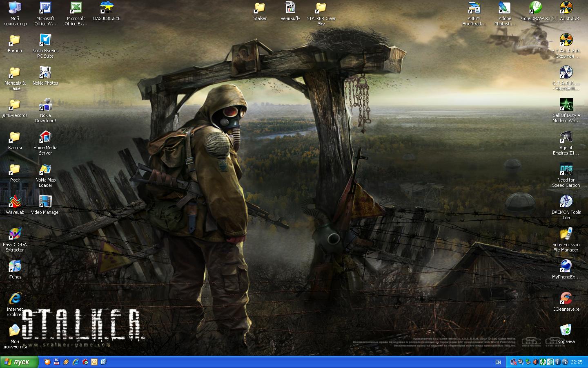This screenshot has height=368, width=588.
Task: Select the STALKER Clear Sky folder
Action: click(321, 9)
